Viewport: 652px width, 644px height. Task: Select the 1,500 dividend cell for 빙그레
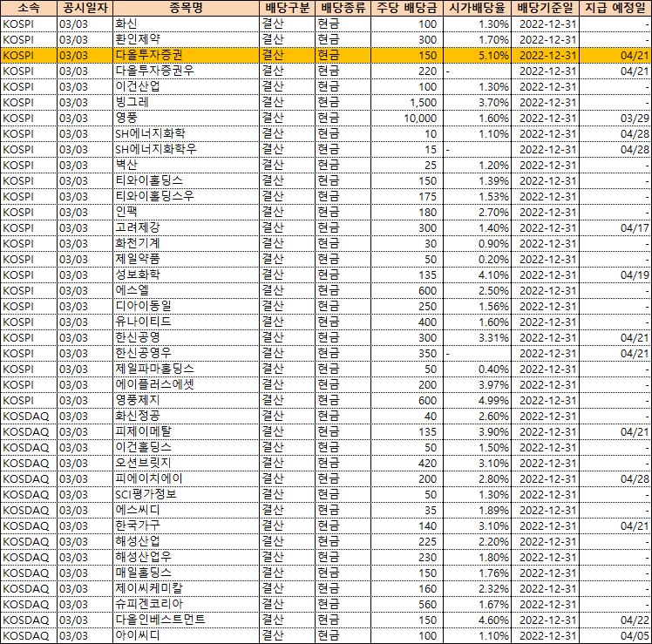pyautogui.click(x=407, y=102)
